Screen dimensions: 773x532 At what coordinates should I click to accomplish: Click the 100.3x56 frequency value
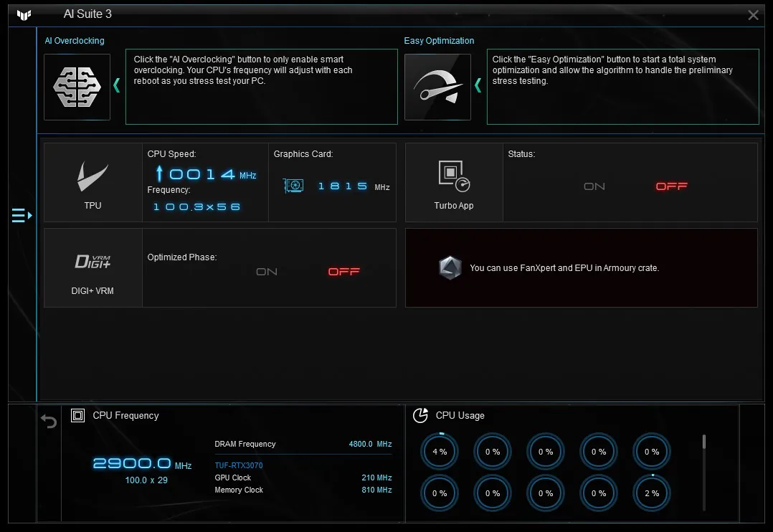point(196,207)
